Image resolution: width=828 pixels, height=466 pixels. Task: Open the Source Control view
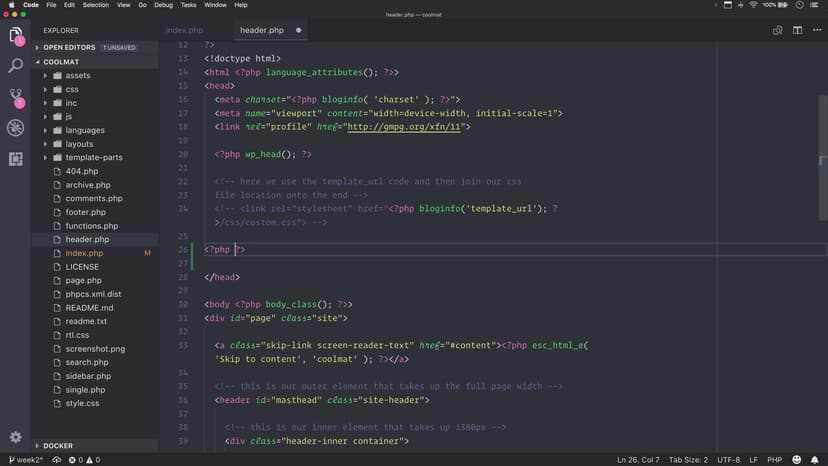[x=15, y=97]
